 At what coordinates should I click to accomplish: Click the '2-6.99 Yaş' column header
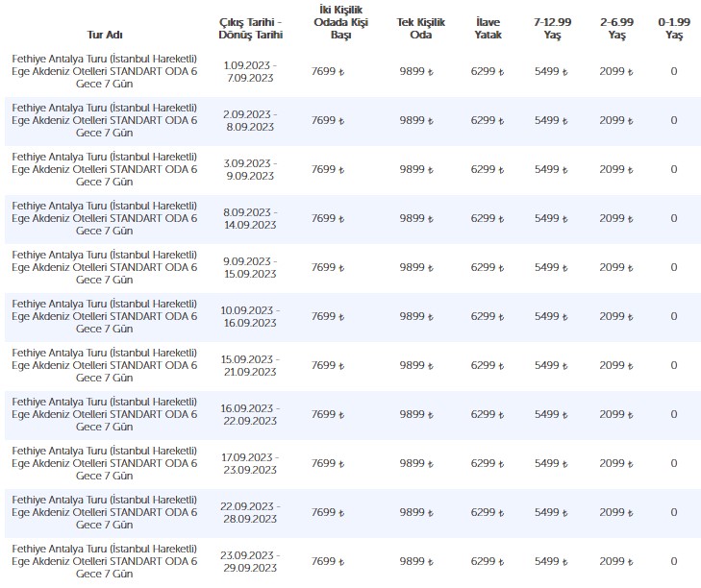[616, 28]
